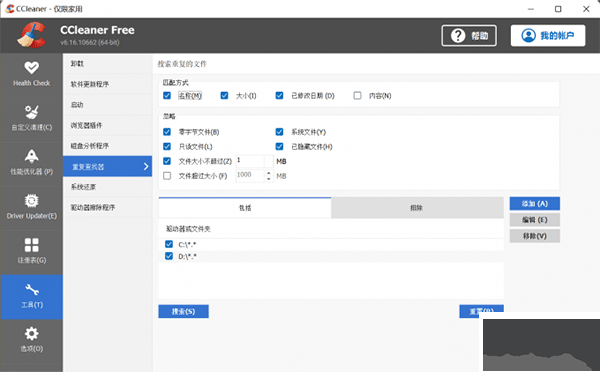Click the account person icon
The width and height of the screenshot is (600, 372).
(x=528, y=36)
